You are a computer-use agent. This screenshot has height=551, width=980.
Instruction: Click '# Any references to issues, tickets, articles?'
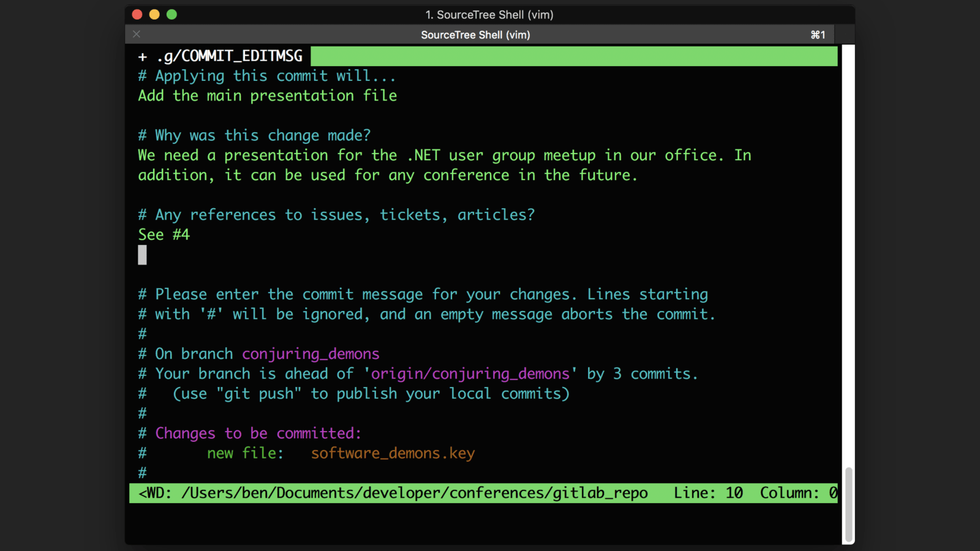coord(336,215)
